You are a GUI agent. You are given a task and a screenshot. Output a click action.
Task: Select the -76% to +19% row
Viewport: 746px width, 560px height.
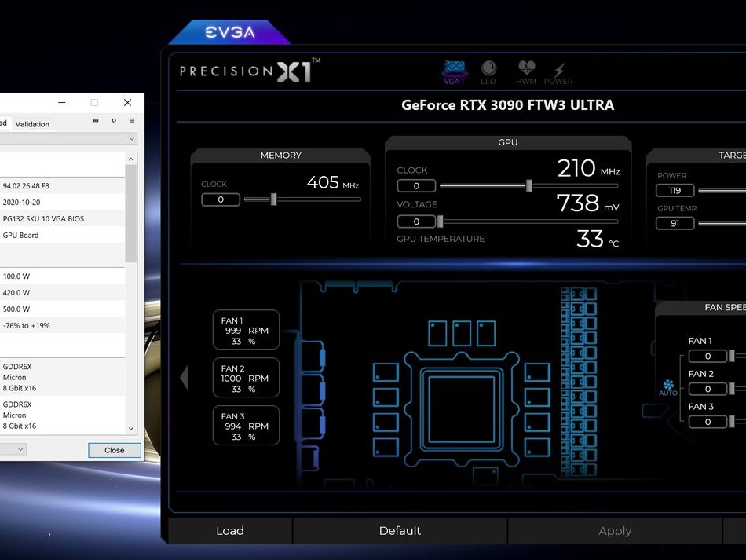coord(62,325)
